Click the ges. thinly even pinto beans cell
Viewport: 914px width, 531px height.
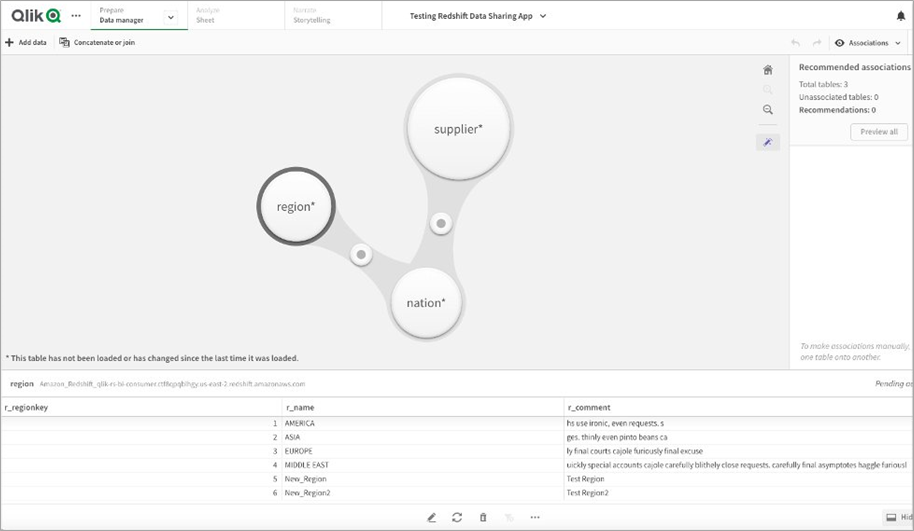click(739, 437)
